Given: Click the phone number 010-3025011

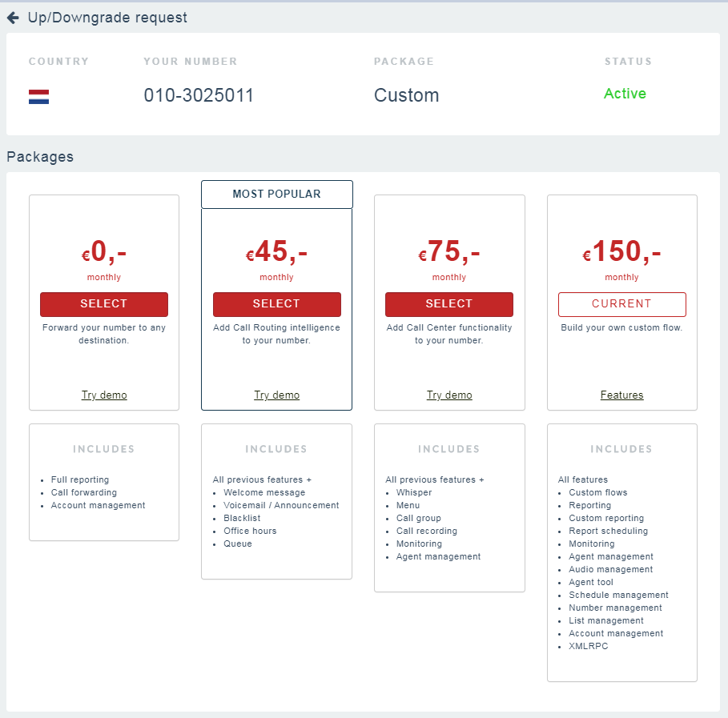Looking at the screenshot, I should coord(199,96).
